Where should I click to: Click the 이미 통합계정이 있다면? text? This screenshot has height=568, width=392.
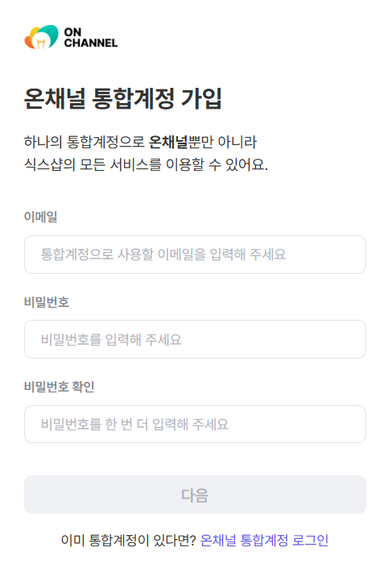point(129,540)
